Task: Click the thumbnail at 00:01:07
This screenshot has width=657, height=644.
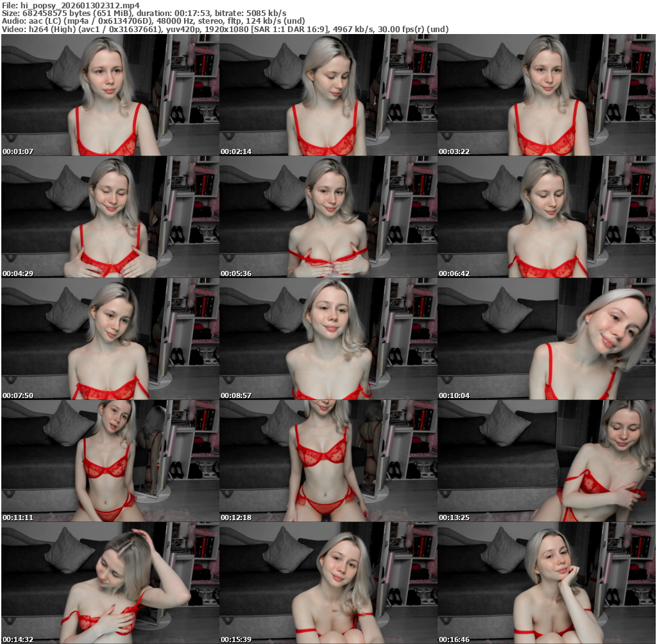Action: 110,95
